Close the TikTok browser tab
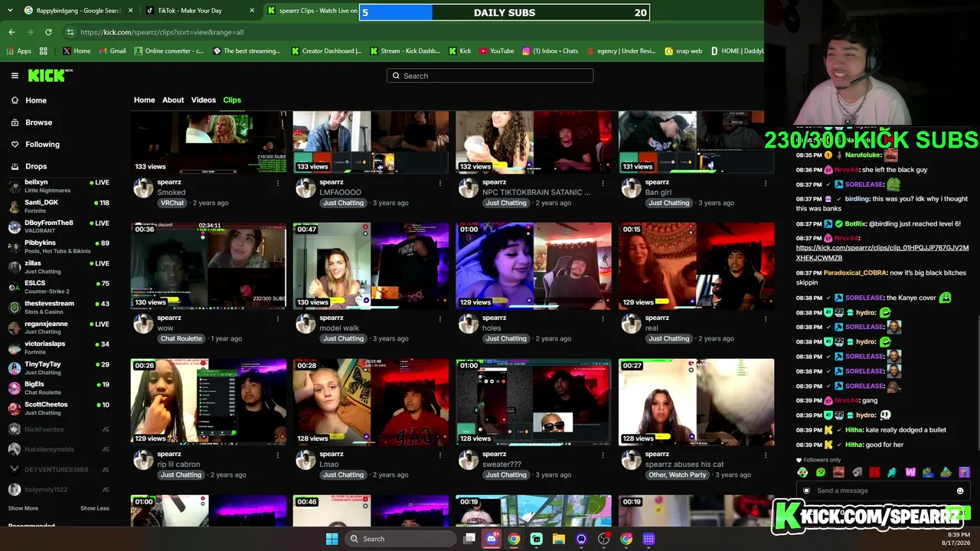Viewport: 980px width, 551px height. 252,11
